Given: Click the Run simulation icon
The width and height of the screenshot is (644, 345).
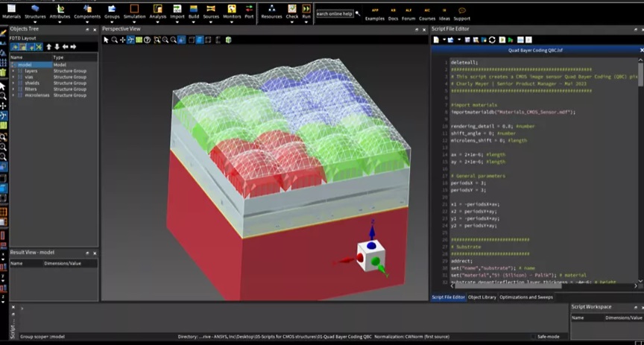Looking at the screenshot, I should coord(306,9).
